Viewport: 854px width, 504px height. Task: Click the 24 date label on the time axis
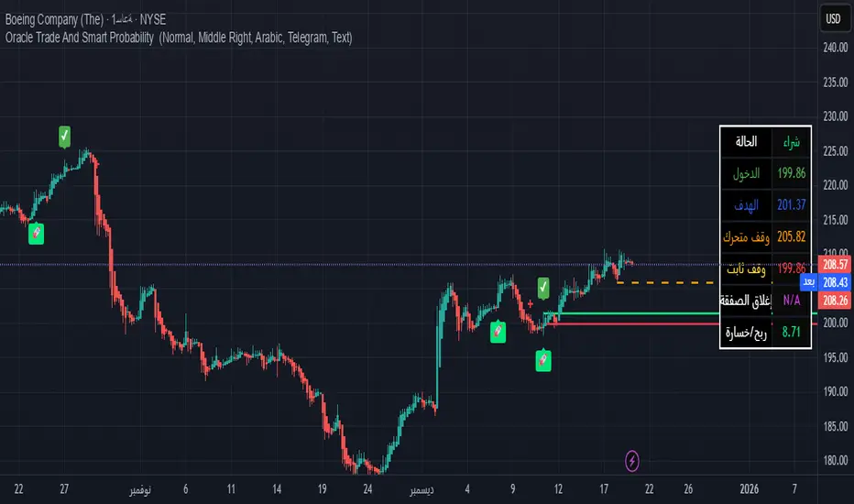(x=367, y=488)
